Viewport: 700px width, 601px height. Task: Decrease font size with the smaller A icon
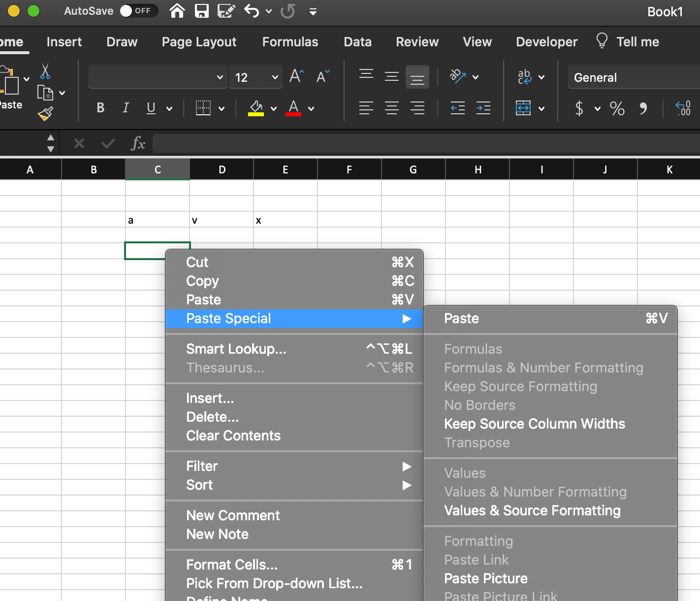323,76
